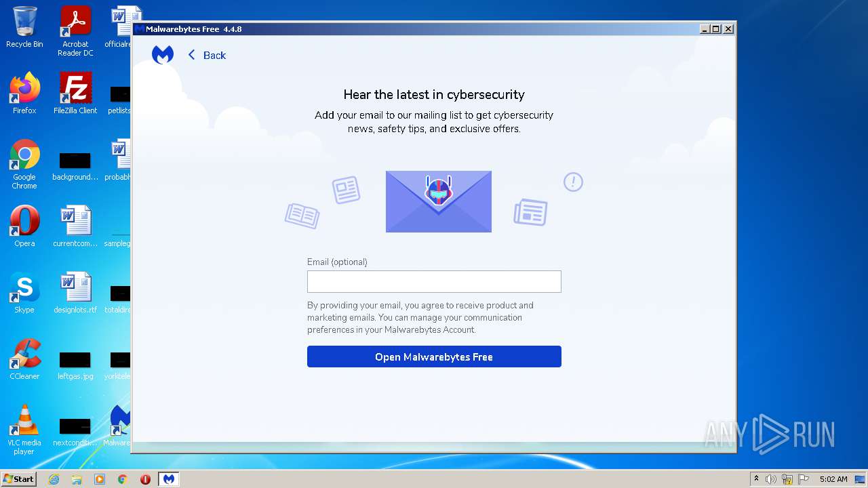This screenshot has height=488, width=868.
Task: Select the currentcom Word document icon
Action: (75, 226)
